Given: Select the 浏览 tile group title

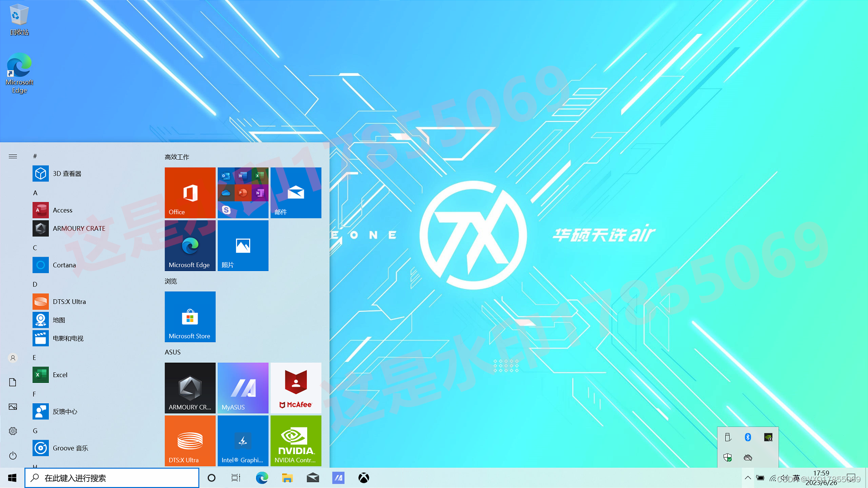Looking at the screenshot, I should coord(171,281).
